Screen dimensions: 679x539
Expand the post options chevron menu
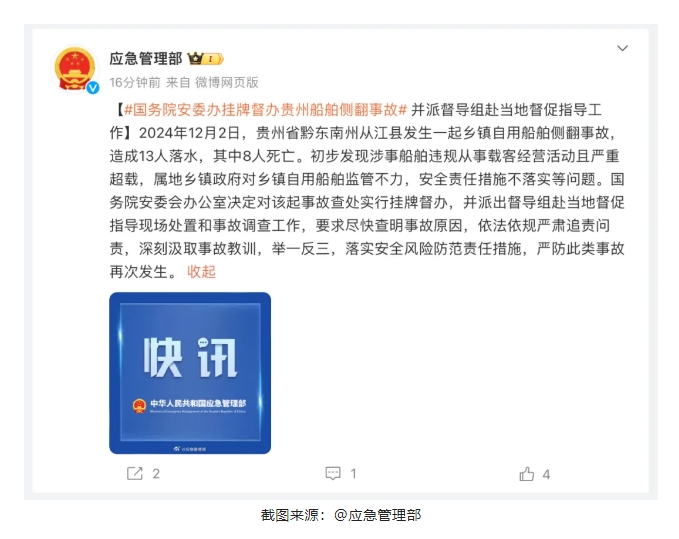(x=622, y=48)
